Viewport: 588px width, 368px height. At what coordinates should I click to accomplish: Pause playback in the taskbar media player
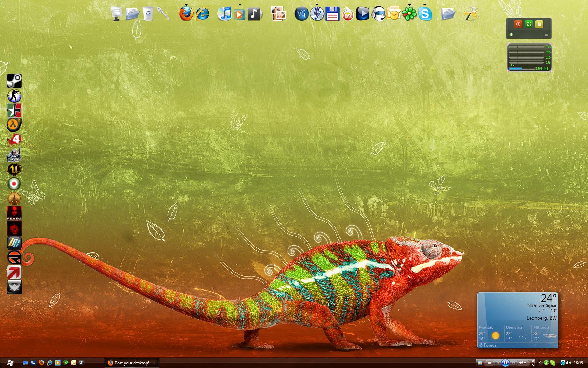point(505,363)
